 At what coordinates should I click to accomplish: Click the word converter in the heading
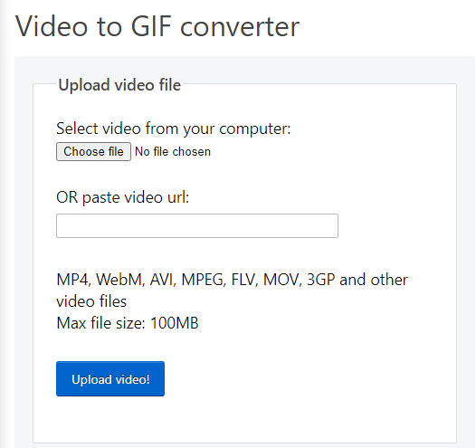click(240, 27)
